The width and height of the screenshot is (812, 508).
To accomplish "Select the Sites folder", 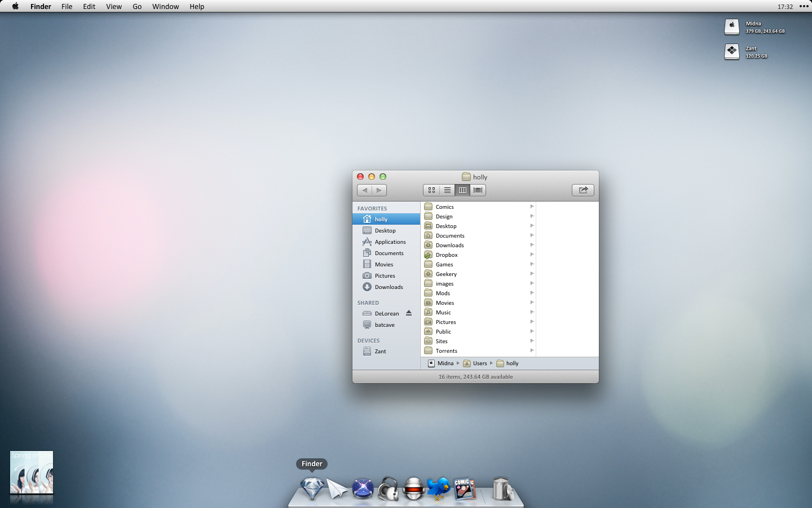I will [478, 341].
